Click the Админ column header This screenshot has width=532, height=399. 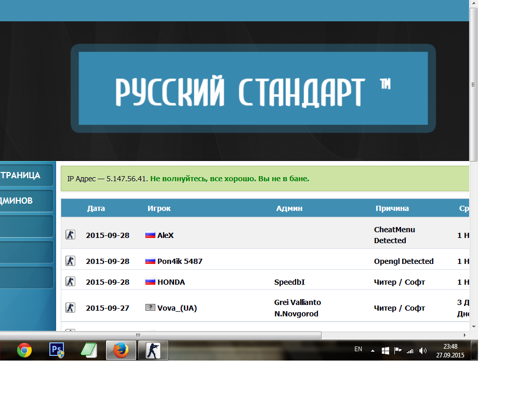point(289,208)
